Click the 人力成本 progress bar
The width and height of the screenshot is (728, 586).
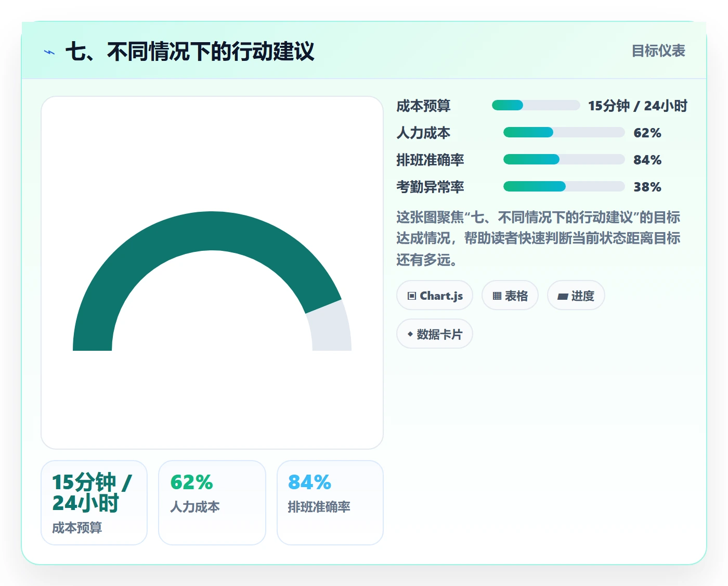(x=564, y=132)
